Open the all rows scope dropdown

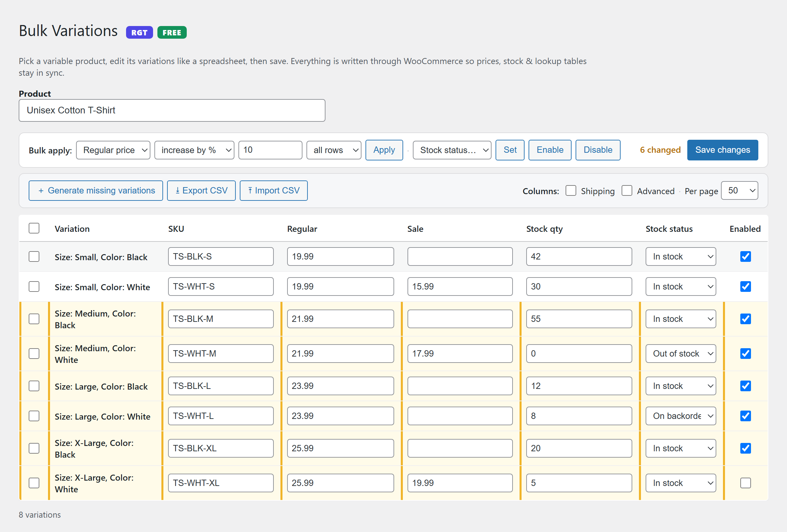pos(334,150)
